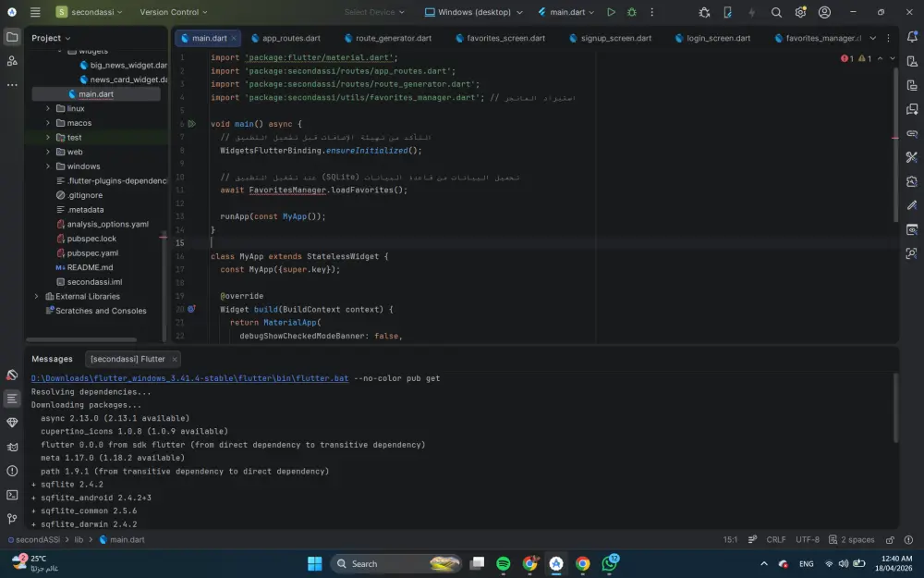
Task: Open the hamburger main menu
Action: (35, 12)
